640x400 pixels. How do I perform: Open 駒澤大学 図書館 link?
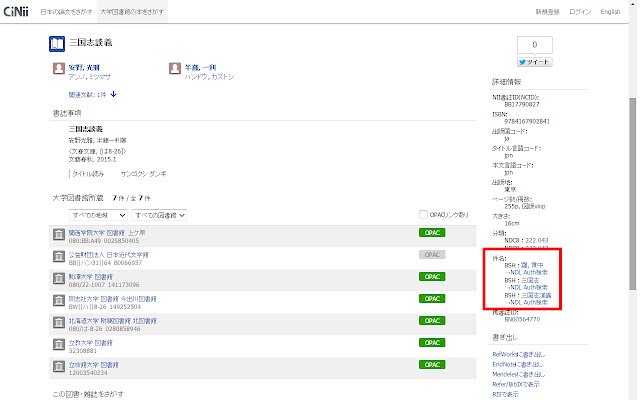pyautogui.click(x=90, y=277)
